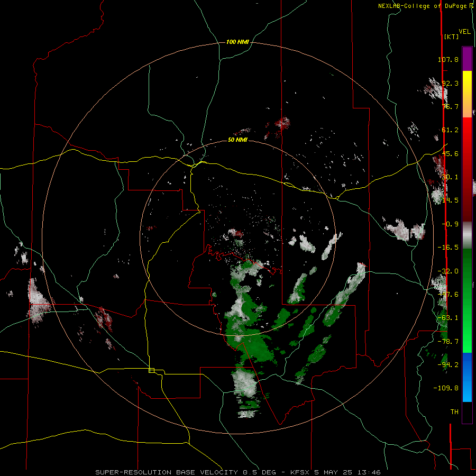
Task: Click the -0.9 value on velocity scale
Action: tap(450, 224)
